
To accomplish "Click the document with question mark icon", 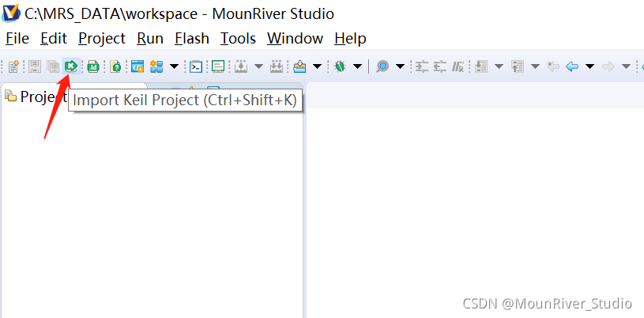I will [x=115, y=66].
